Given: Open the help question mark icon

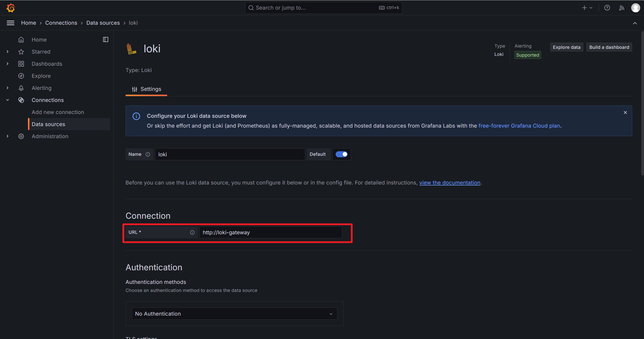Looking at the screenshot, I should 607,8.
